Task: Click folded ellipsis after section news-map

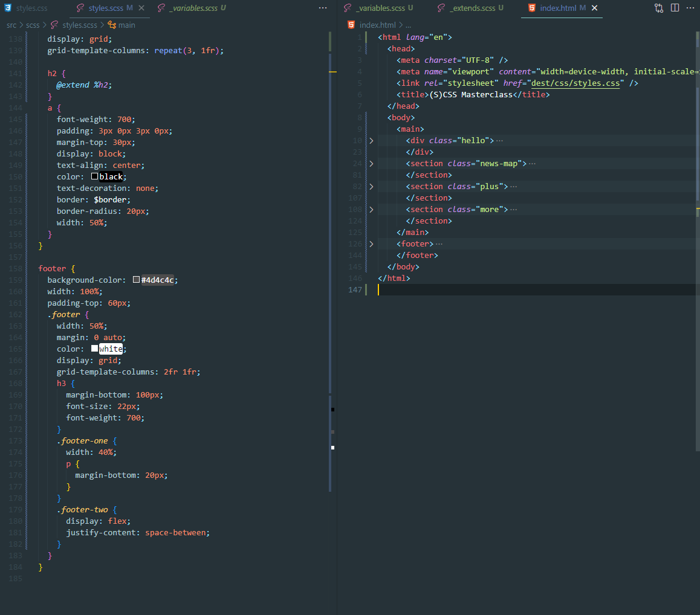Action: pos(532,163)
